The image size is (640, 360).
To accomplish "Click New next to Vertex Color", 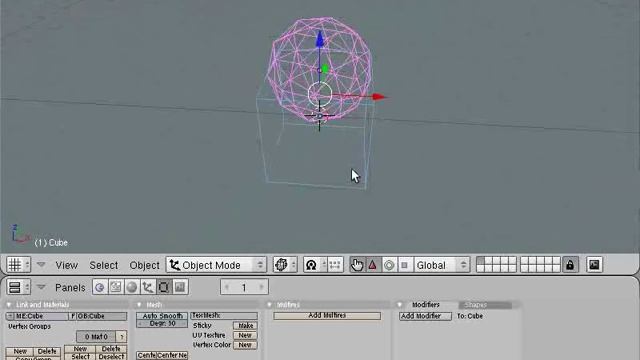I will [245, 345].
